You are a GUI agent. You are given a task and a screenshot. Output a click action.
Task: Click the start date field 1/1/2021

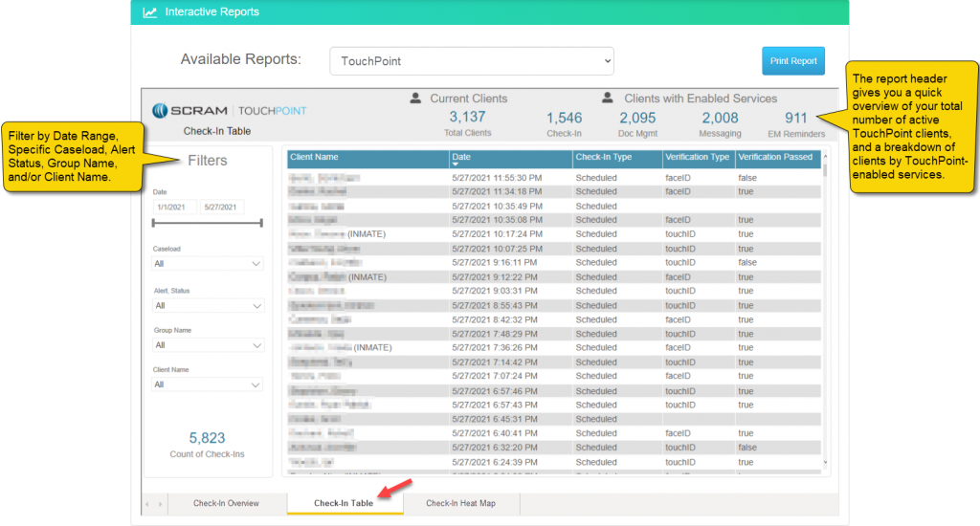point(174,207)
